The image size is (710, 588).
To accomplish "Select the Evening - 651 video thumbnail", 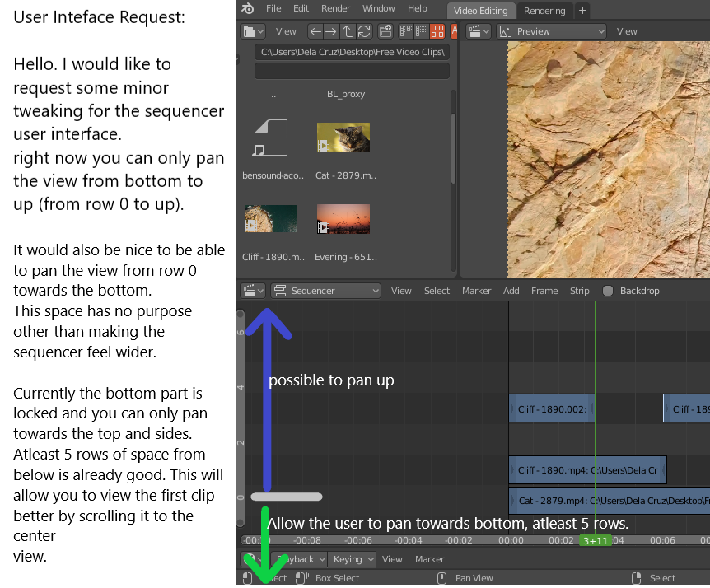I will click(x=343, y=219).
